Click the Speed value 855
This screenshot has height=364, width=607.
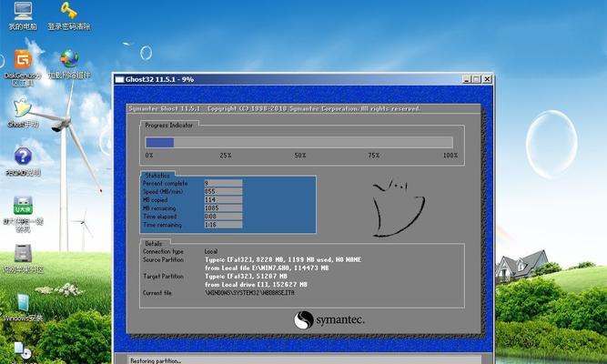223,191
